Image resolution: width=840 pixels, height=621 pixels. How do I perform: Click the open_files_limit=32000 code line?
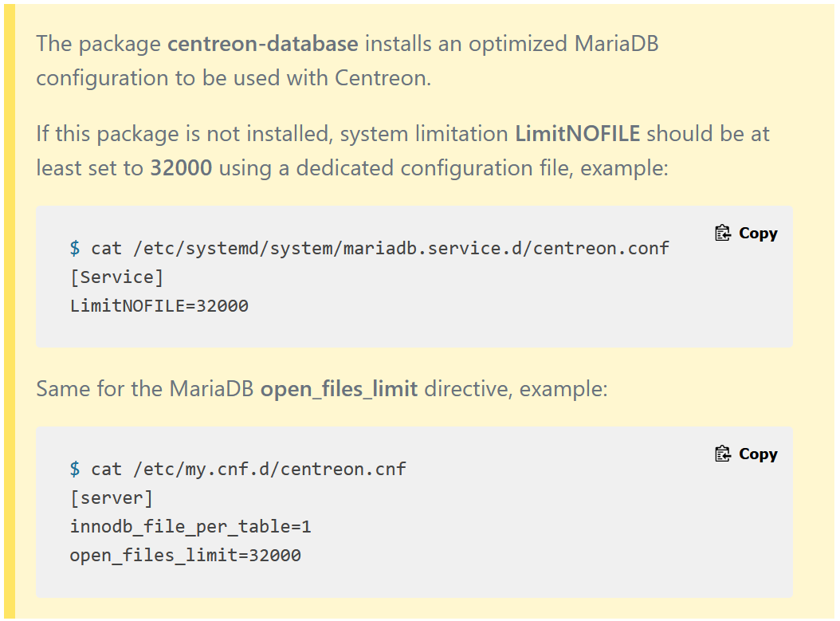pos(186,555)
